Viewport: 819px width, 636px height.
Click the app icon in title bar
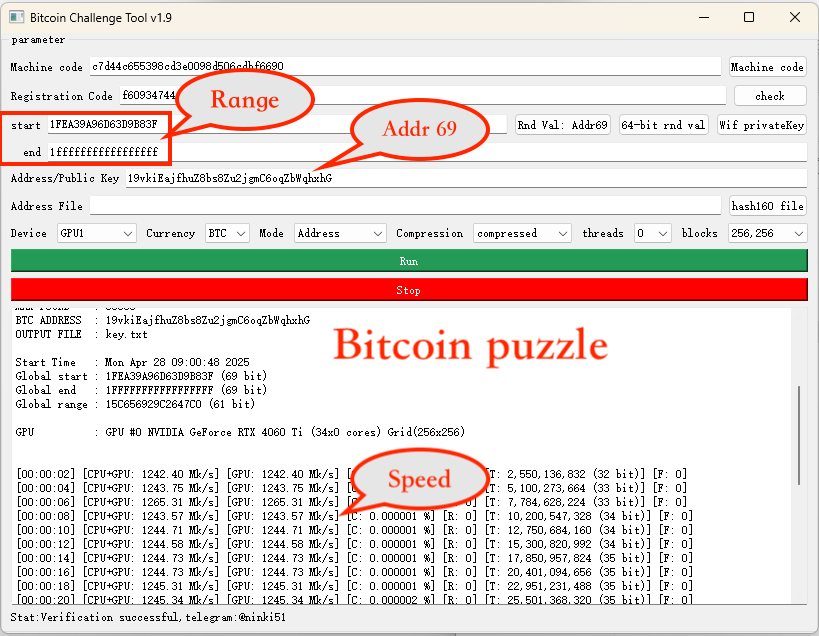[x=16, y=17]
